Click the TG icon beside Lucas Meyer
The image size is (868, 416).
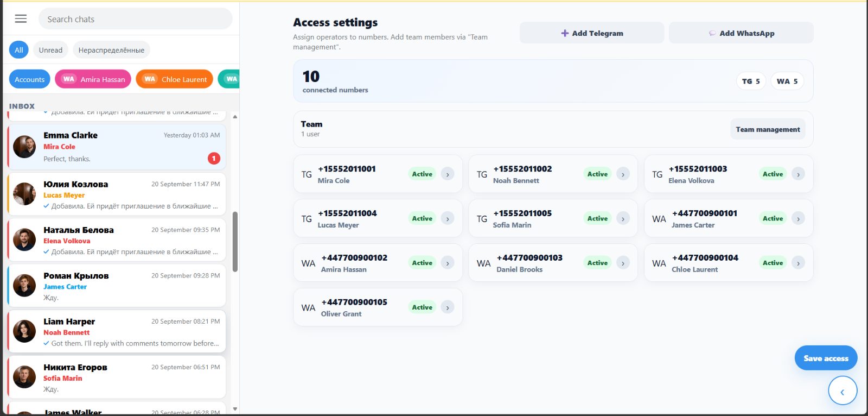(x=307, y=219)
